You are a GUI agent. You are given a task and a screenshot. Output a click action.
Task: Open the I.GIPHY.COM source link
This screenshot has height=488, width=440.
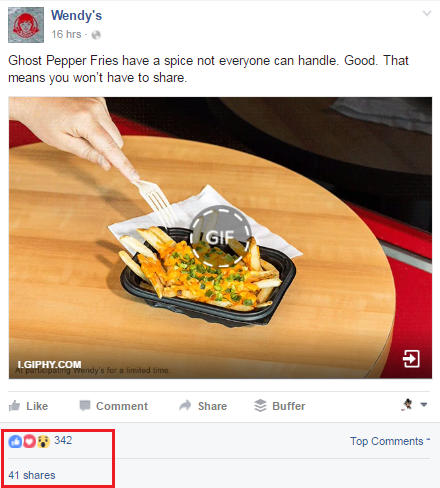pos(49,364)
